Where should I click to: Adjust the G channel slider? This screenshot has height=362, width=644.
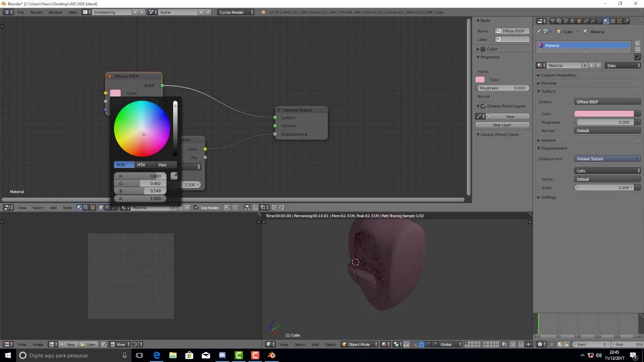pyautogui.click(x=140, y=184)
